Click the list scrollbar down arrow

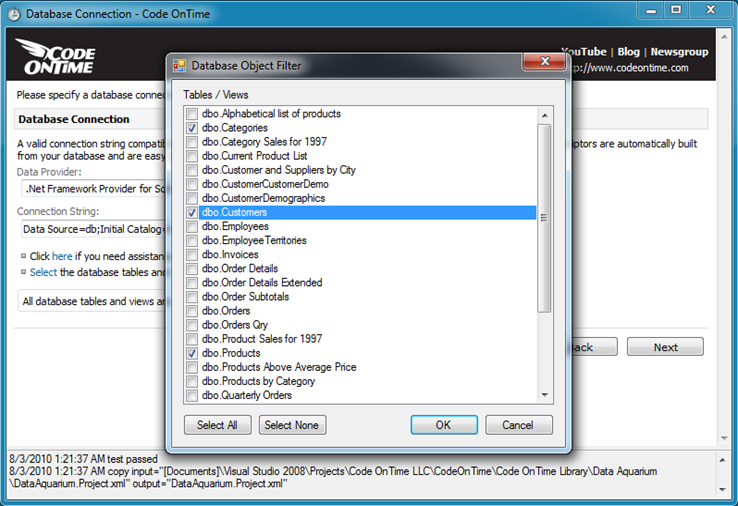(x=545, y=395)
